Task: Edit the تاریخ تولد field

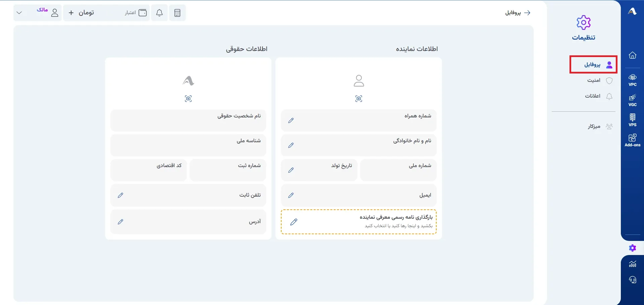Action: pos(291,170)
